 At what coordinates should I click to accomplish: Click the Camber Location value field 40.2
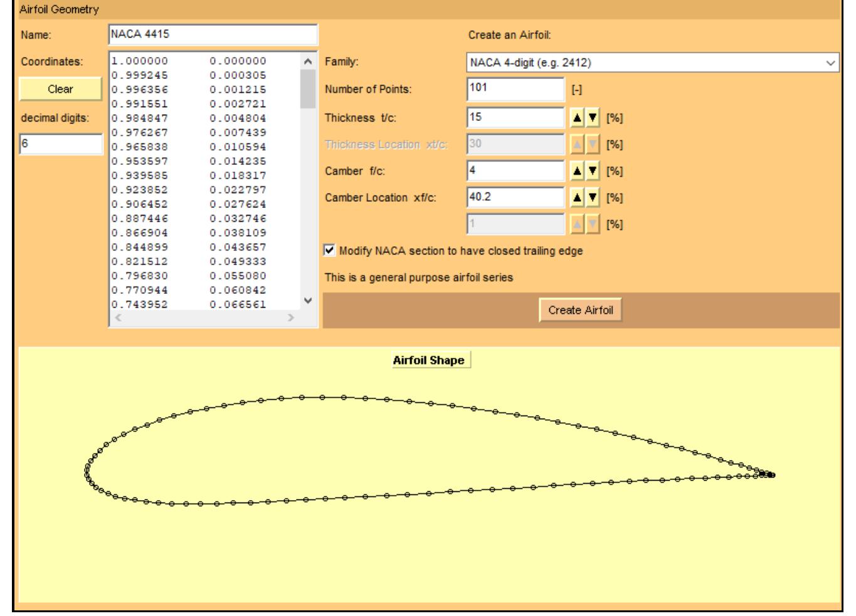point(515,197)
